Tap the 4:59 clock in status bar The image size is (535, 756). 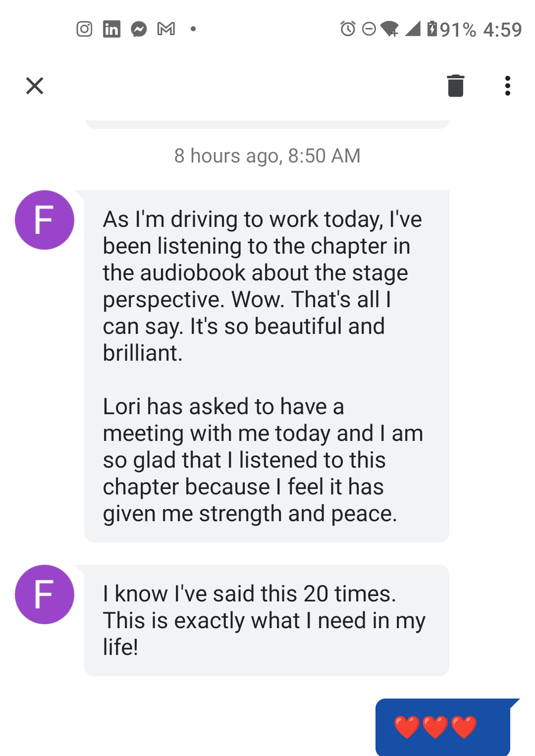(502, 30)
